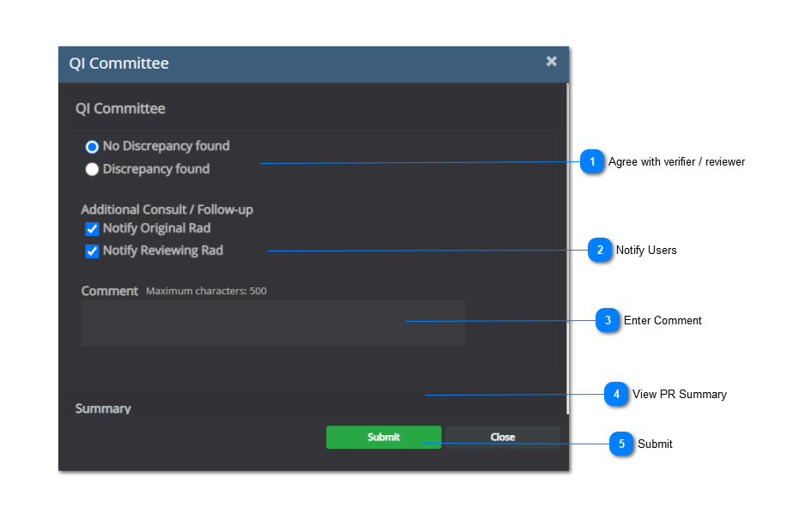Image resolution: width=805 pixels, height=532 pixels.
Task: Click the Notify Users annotation label
Action: pos(646,250)
